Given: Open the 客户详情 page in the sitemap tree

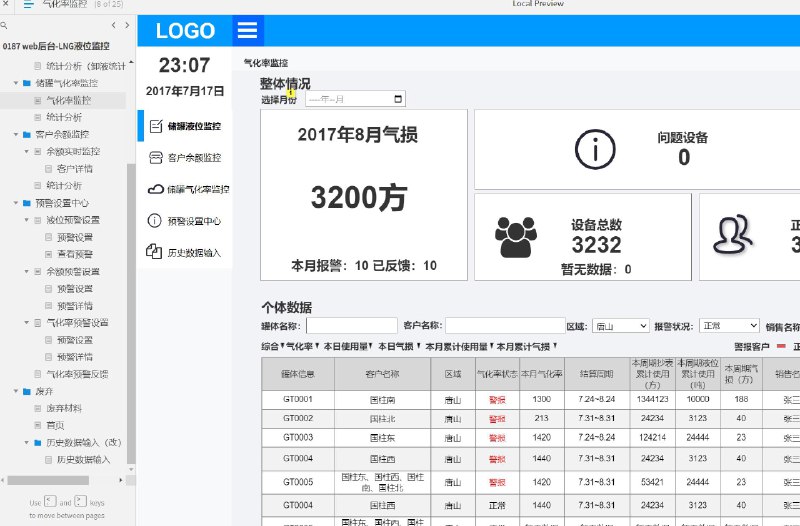Looking at the screenshot, I should [75, 169].
